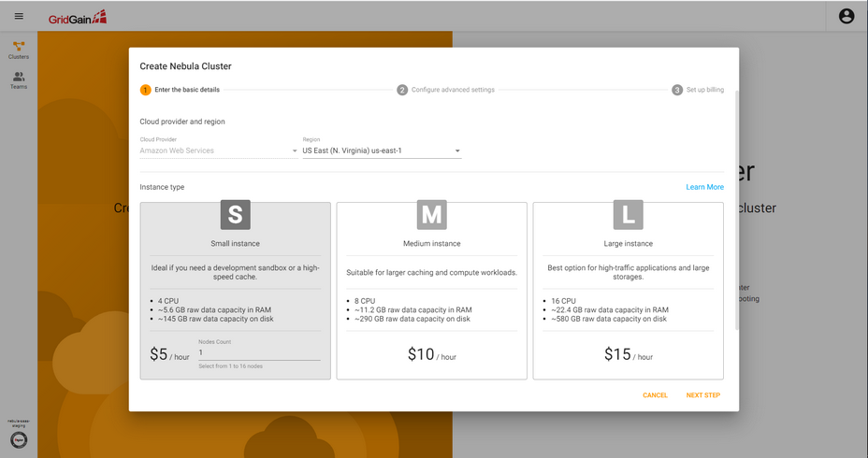Click step 3 circle in stepper
The width and height of the screenshot is (868, 458).
pos(677,90)
